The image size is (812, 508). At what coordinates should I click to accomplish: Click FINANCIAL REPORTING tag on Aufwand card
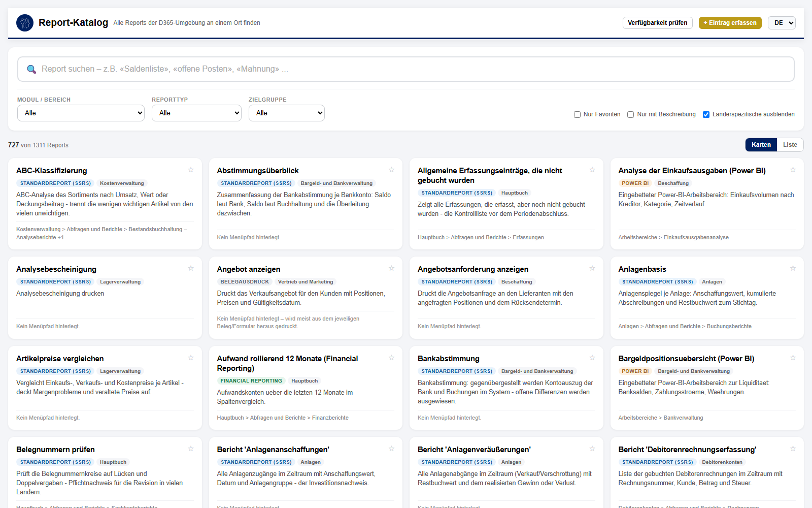(x=251, y=381)
